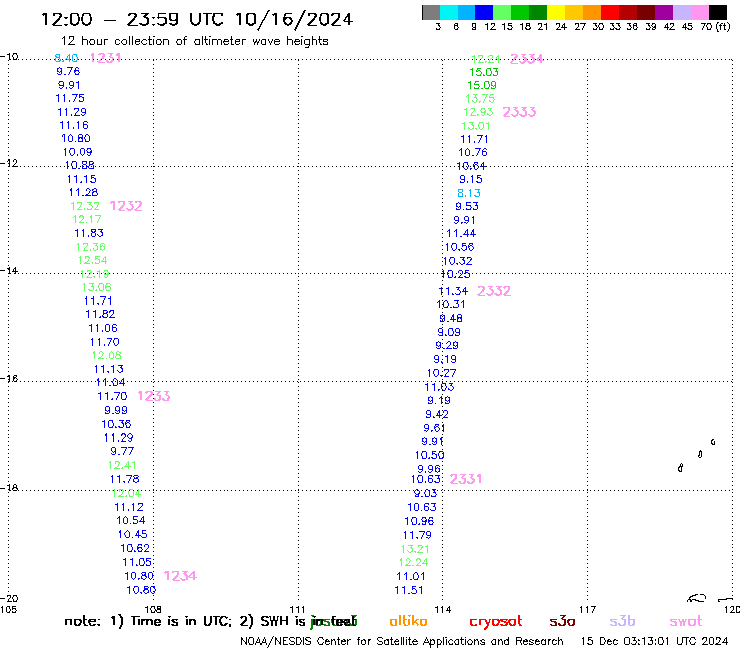Click the wave height value 11.34
The width and height of the screenshot is (740, 650).
click(453, 291)
